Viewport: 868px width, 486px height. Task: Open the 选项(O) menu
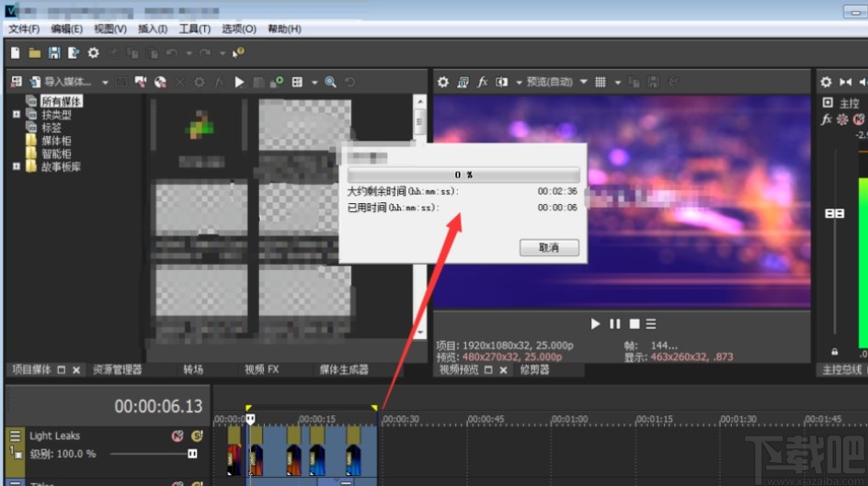coord(239,28)
